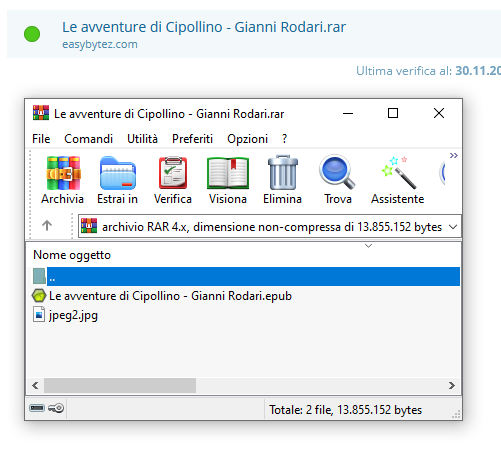501x449 pixels.
Task: Click the green status dot
Action: [x=32, y=34]
